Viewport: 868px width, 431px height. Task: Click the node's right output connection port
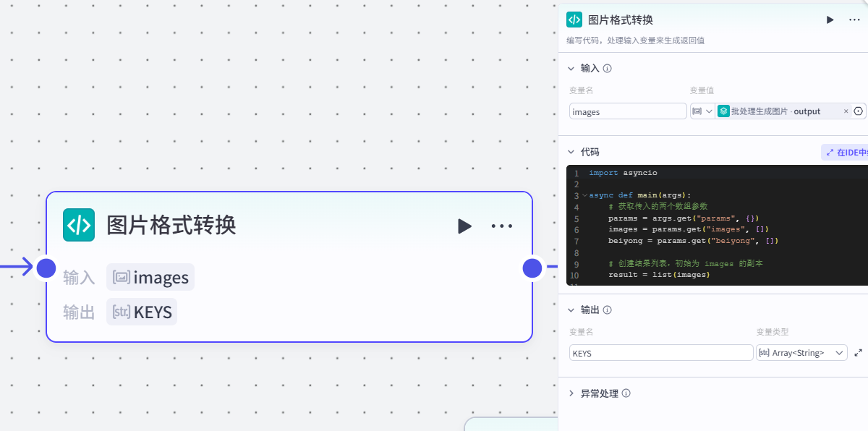[x=532, y=268]
